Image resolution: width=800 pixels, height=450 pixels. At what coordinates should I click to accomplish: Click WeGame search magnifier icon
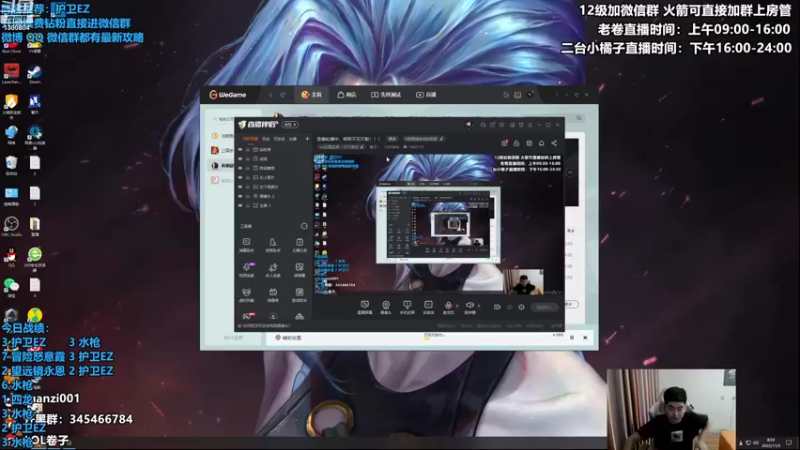tap(579, 118)
